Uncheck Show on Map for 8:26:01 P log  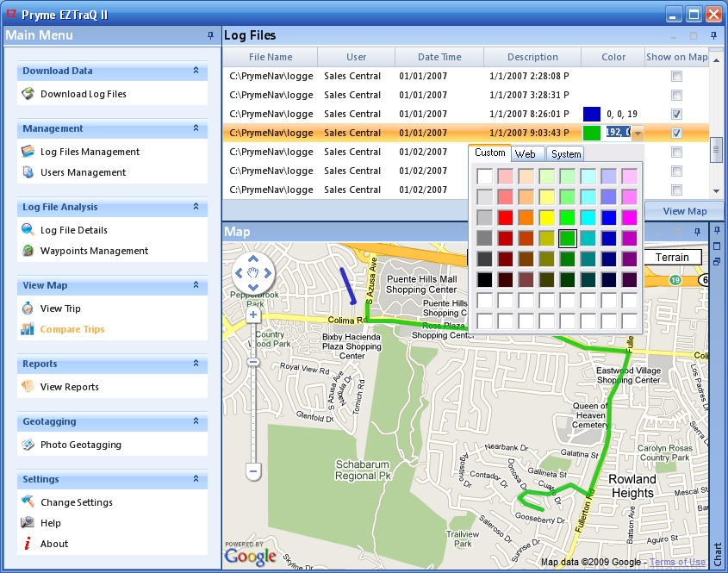tap(677, 115)
